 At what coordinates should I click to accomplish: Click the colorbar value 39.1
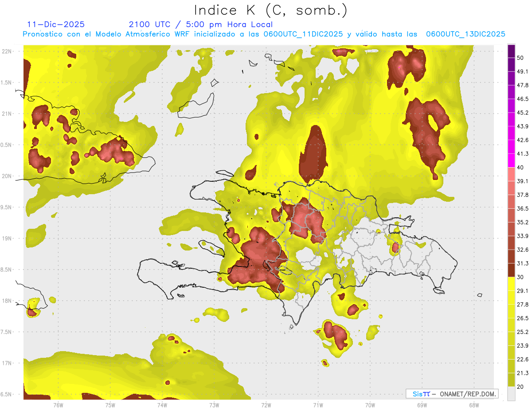point(523,181)
